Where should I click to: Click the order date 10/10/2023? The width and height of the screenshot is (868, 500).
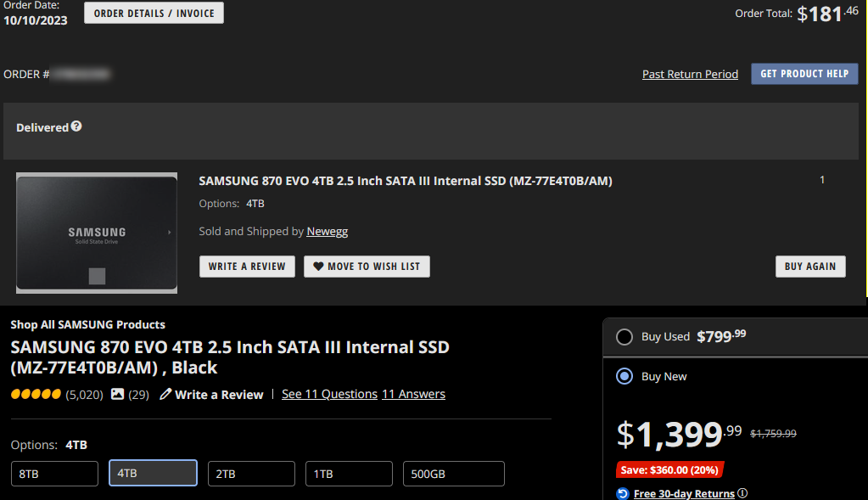coord(36,20)
